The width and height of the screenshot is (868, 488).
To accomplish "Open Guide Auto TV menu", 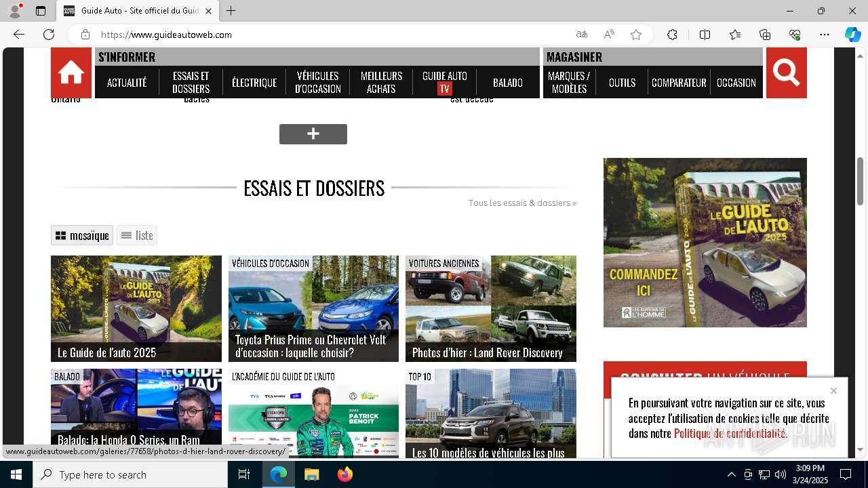I will (x=444, y=83).
